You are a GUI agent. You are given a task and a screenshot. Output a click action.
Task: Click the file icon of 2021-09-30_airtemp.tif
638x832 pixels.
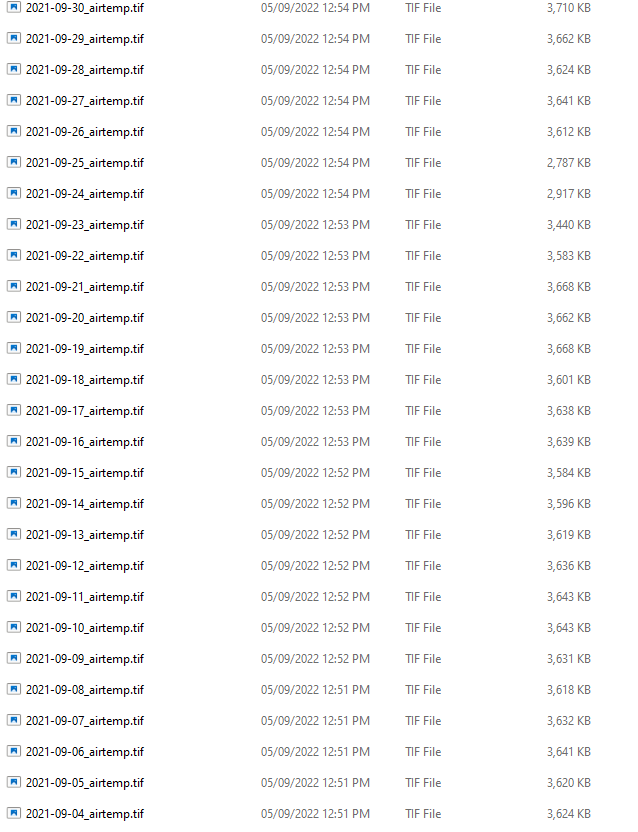(x=14, y=7)
